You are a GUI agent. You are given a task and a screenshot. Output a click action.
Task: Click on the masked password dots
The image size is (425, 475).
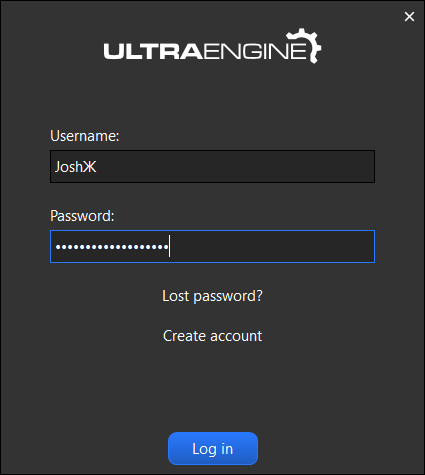click(x=112, y=247)
